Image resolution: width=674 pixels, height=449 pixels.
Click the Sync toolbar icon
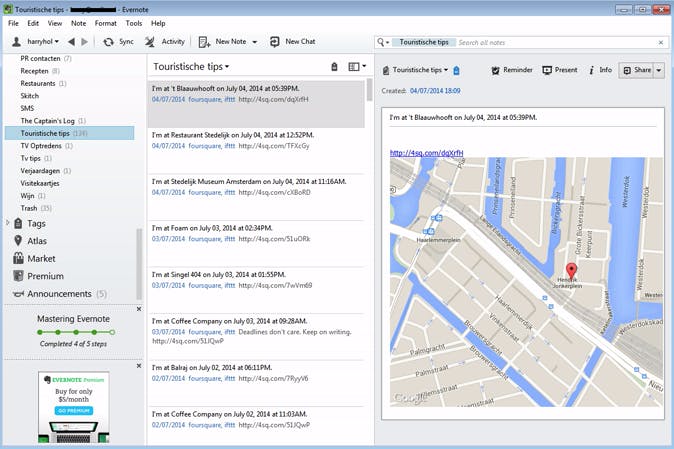108,42
